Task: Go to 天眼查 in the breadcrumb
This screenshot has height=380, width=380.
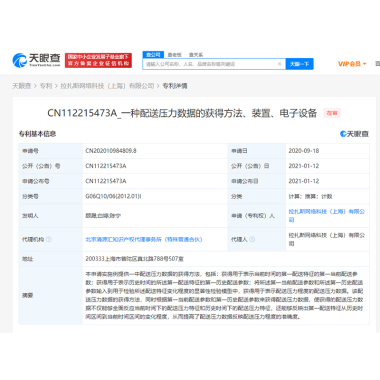Action: (22, 86)
